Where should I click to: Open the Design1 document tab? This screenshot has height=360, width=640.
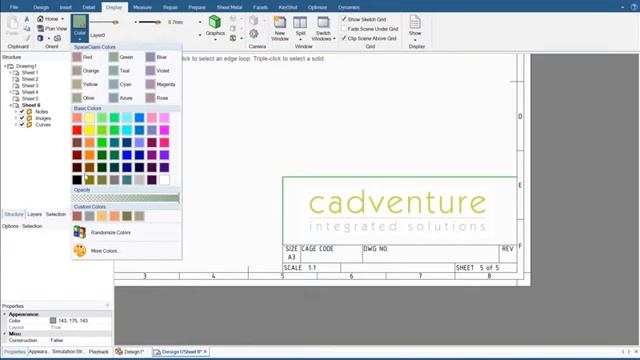pyautogui.click(x=130, y=351)
